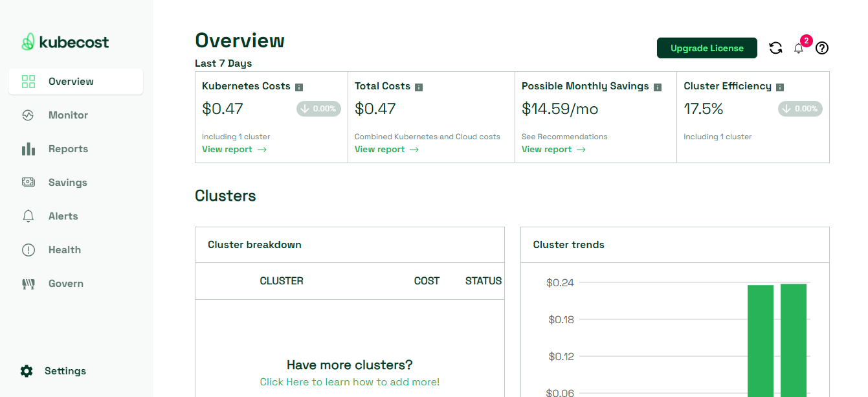Open the Settings gear icon
Screen dimensions: 868x397
click(x=26, y=370)
